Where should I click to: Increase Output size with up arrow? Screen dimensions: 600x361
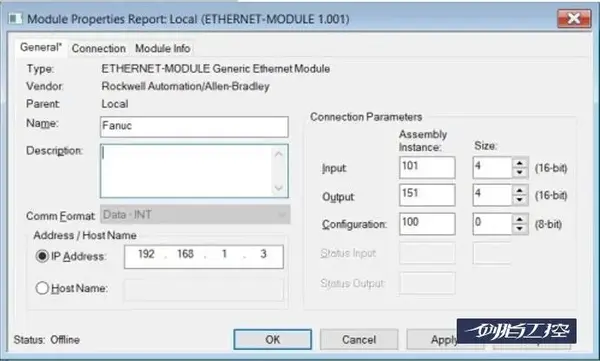point(520,190)
